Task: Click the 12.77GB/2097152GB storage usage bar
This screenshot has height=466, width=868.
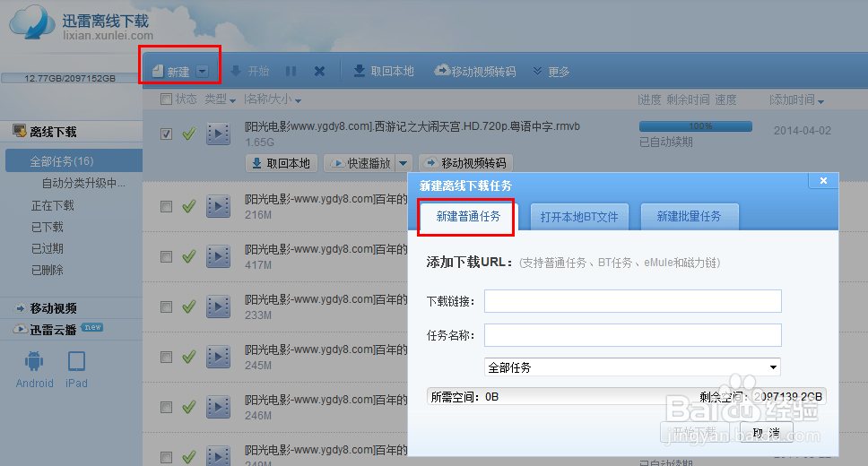Action: pos(70,78)
